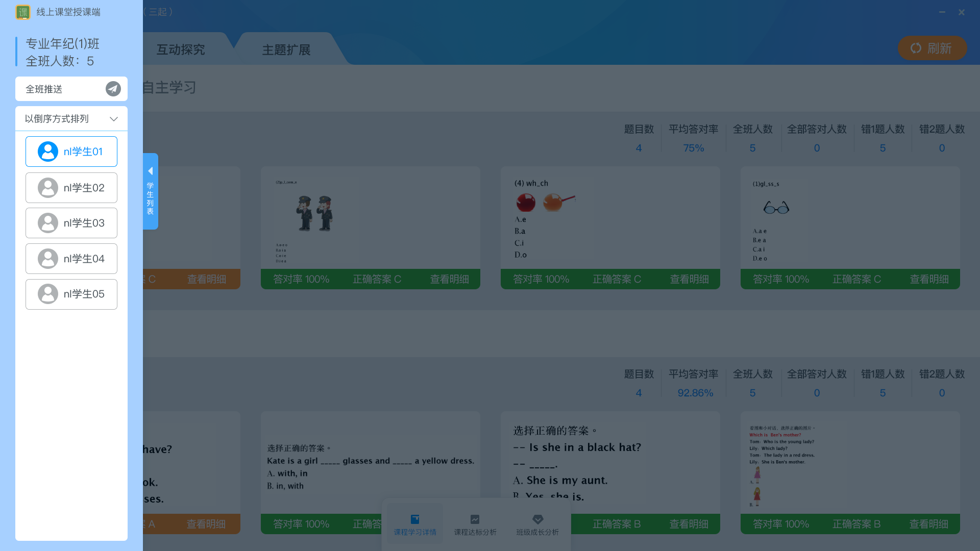Click the refresh icon in 刷新 button
The height and width of the screenshot is (551, 980).
(916, 48)
